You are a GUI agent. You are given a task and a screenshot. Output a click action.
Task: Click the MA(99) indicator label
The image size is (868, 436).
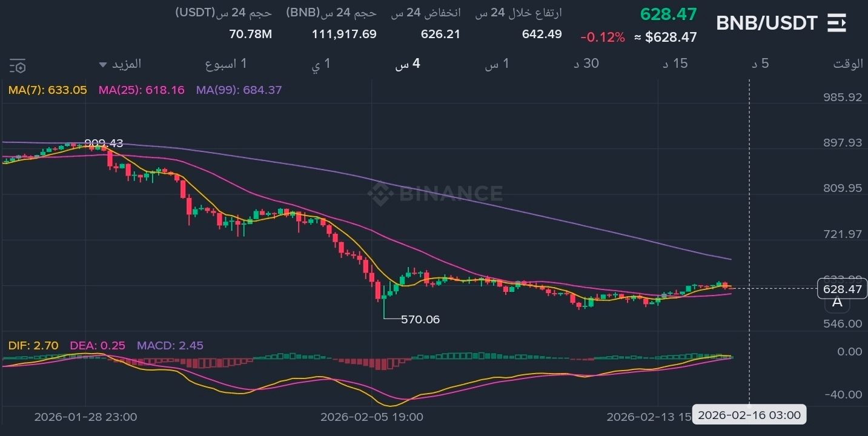[239, 90]
